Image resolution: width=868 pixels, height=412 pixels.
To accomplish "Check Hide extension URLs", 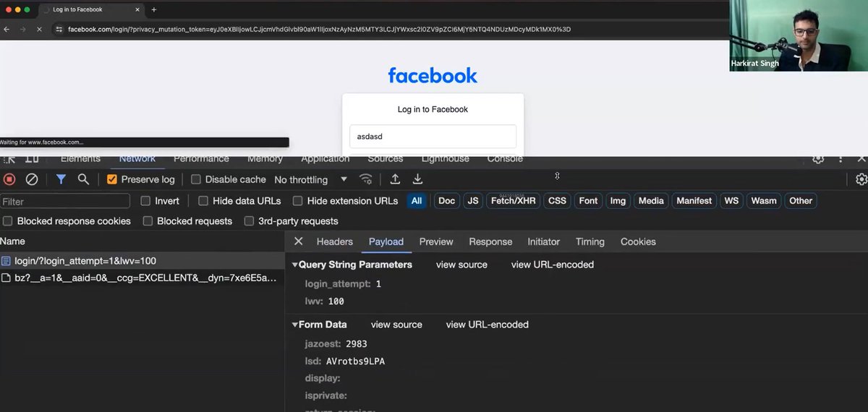I will click(x=297, y=201).
